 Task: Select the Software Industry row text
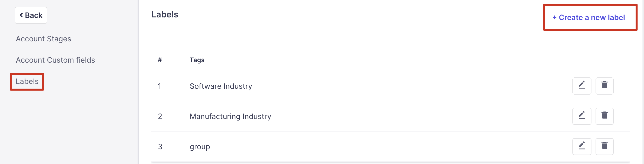pyautogui.click(x=221, y=86)
